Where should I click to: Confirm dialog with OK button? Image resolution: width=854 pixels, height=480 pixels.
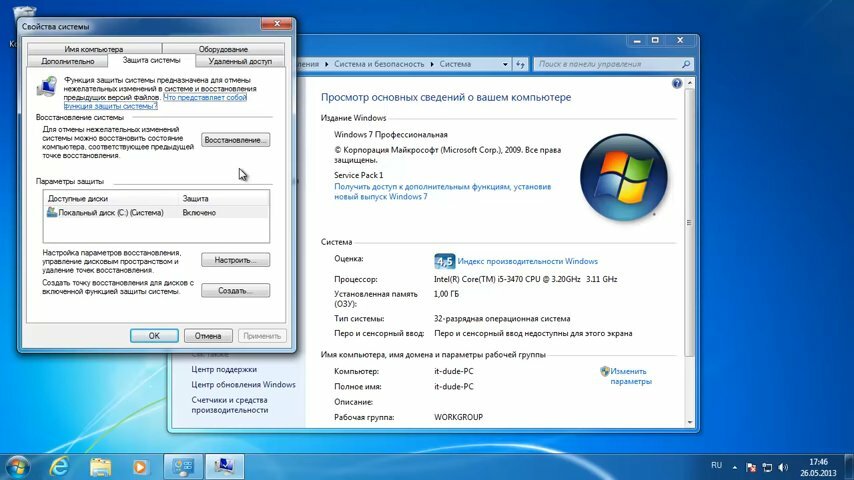tap(154, 336)
